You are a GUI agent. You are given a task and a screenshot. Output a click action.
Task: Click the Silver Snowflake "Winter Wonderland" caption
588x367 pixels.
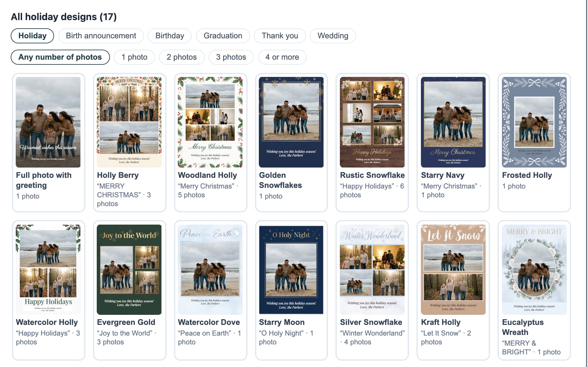point(372,338)
